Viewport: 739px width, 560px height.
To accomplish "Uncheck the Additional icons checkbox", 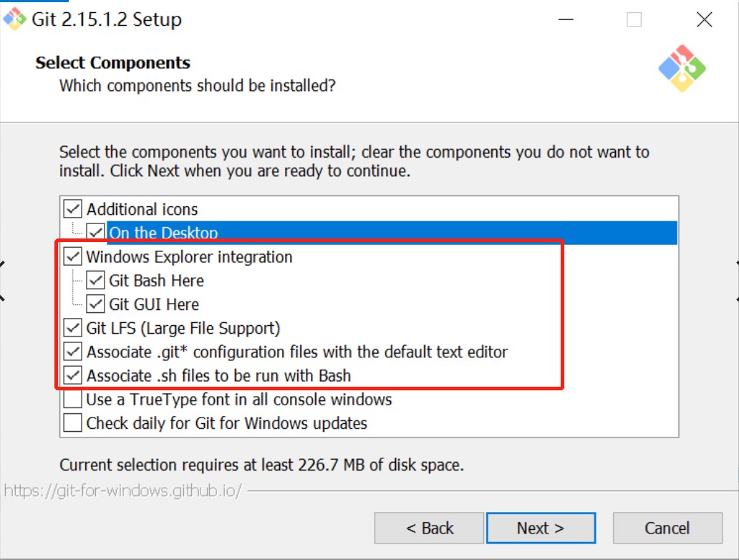I will pyautogui.click(x=72, y=209).
